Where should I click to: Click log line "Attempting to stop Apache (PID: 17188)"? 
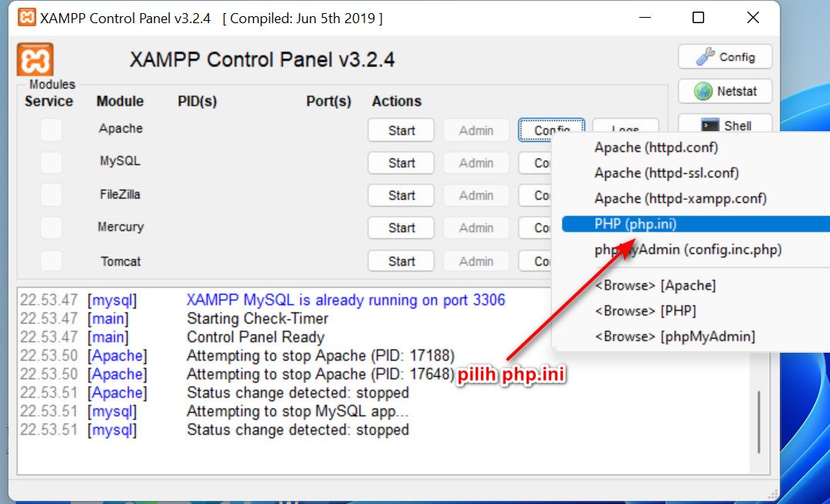tap(320, 355)
